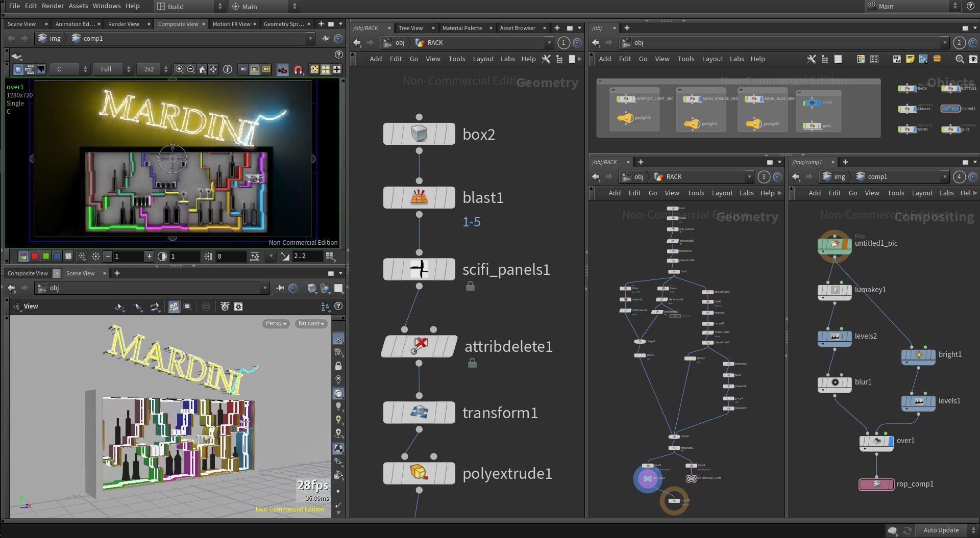The width and height of the screenshot is (980, 538).
Task: Click the network search magnifier in obj pane
Action: [960, 59]
